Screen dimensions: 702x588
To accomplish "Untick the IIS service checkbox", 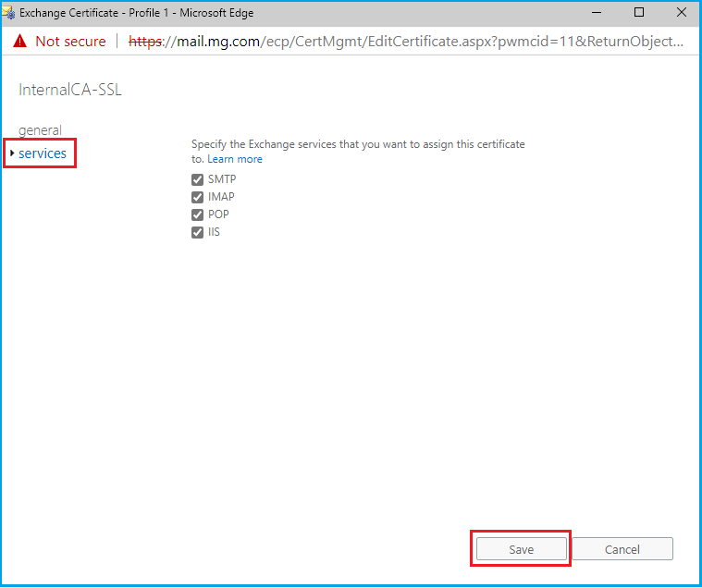I will [197, 232].
